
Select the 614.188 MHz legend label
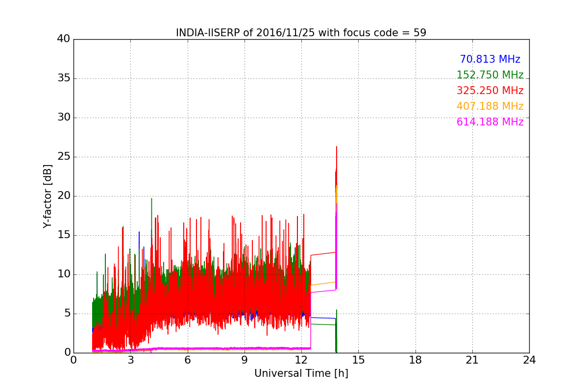[x=490, y=122]
